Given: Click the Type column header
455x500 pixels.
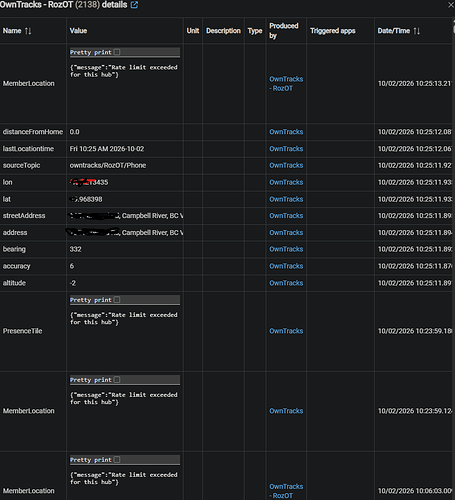Looking at the screenshot, I should coord(255,31).
